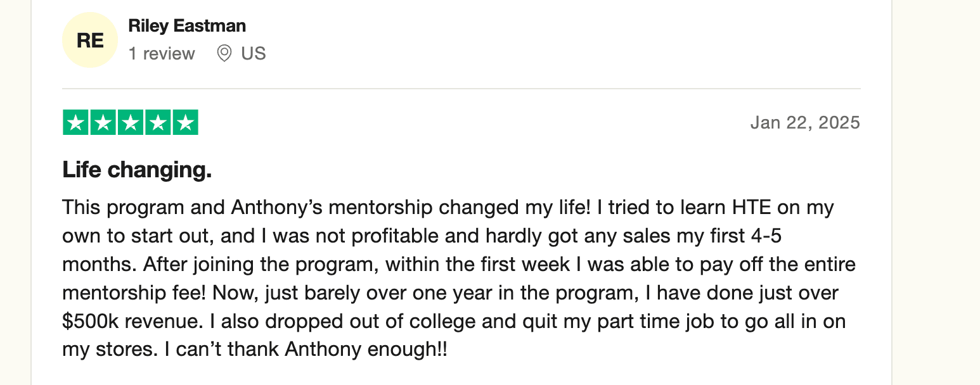Click the RE avatar circle

pyautogui.click(x=89, y=40)
